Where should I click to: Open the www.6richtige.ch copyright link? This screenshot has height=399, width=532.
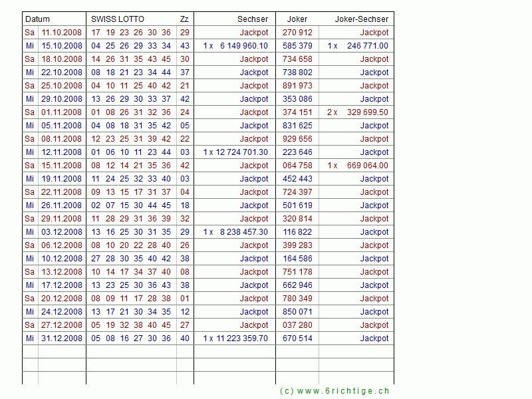pos(334,391)
